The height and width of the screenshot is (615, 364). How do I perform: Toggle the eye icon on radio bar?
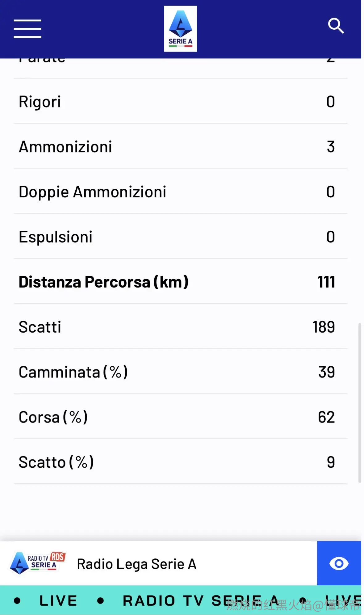(339, 563)
